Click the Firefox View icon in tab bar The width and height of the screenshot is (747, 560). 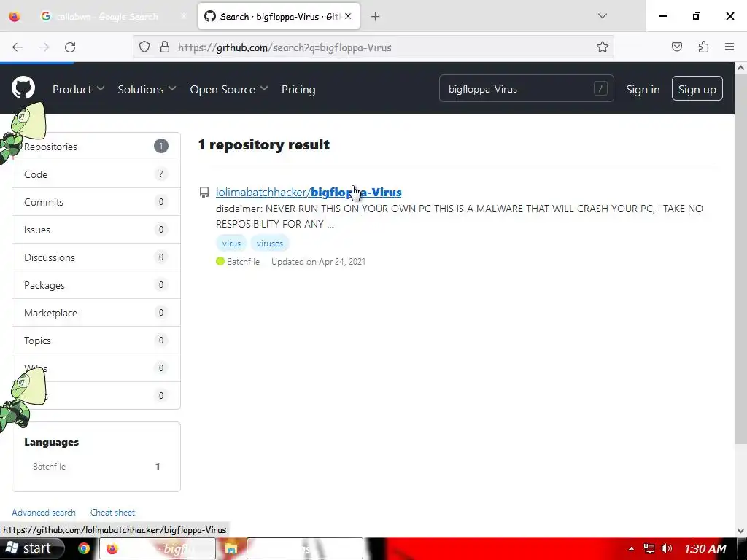click(15, 17)
